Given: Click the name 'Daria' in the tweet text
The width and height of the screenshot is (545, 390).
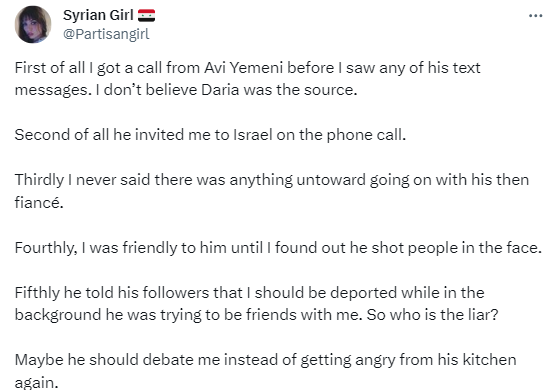Looking at the screenshot, I should [220, 90].
